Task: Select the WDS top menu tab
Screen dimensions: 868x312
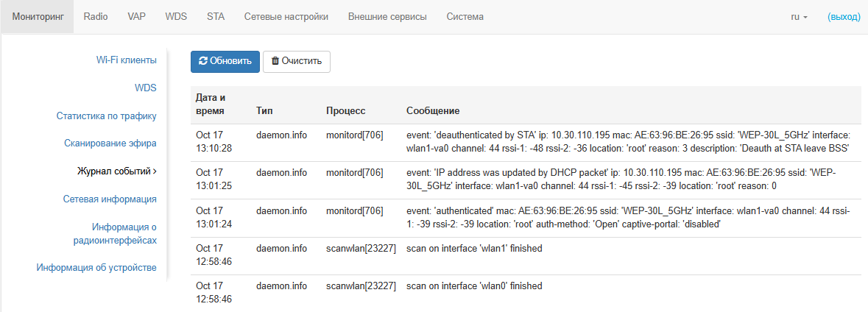Action: (176, 17)
